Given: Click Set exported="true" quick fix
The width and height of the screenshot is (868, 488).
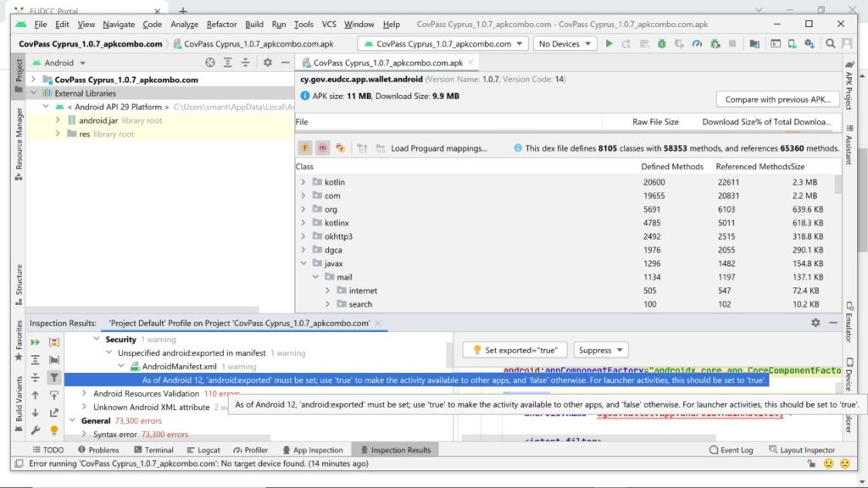Looking at the screenshot, I should [x=515, y=350].
